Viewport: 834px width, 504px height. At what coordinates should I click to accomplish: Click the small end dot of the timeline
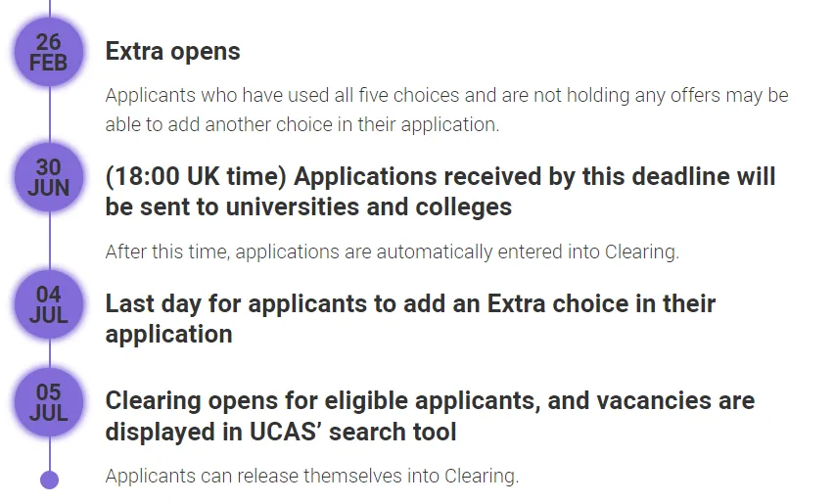[x=48, y=480]
